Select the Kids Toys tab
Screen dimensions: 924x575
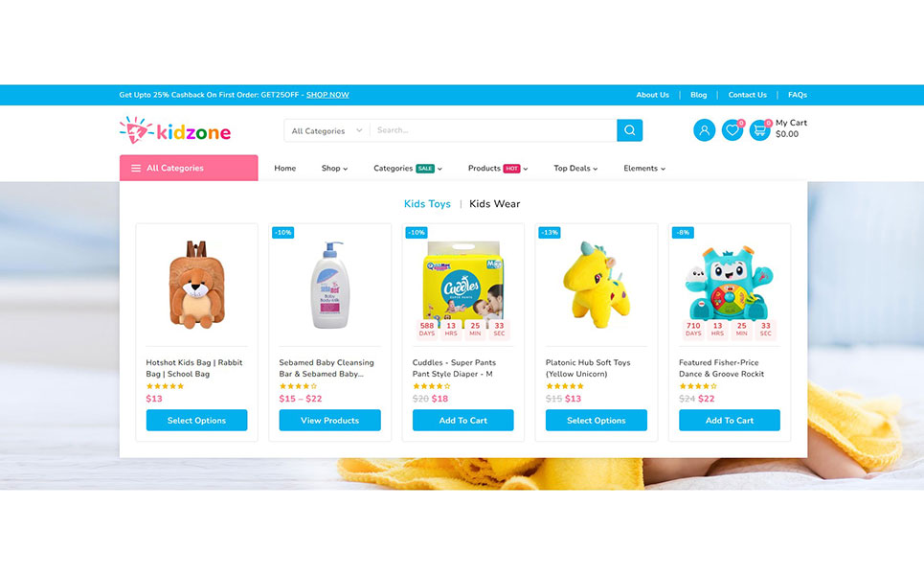point(427,204)
